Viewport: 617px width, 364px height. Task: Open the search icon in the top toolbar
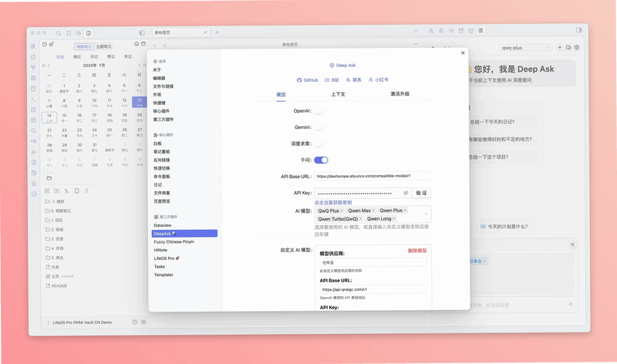59,33
